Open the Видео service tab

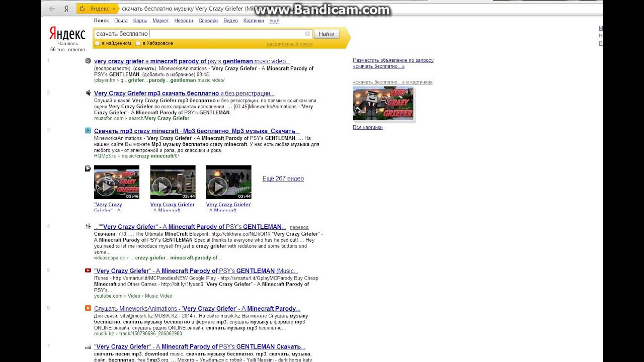[x=230, y=21]
